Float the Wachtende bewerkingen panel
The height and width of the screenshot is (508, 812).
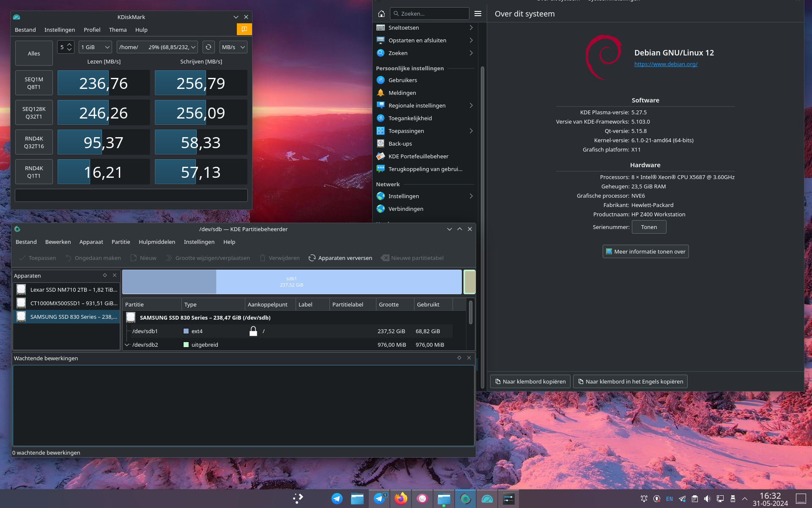[x=459, y=358]
